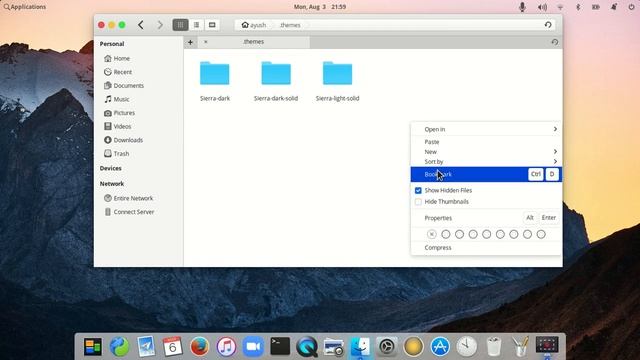Open Music in the sidebar
The image size is (640, 360).
[x=117, y=99]
